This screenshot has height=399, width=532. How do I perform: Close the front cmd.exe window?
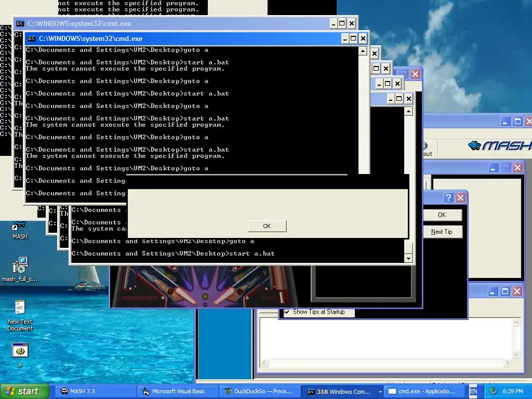[x=363, y=38]
